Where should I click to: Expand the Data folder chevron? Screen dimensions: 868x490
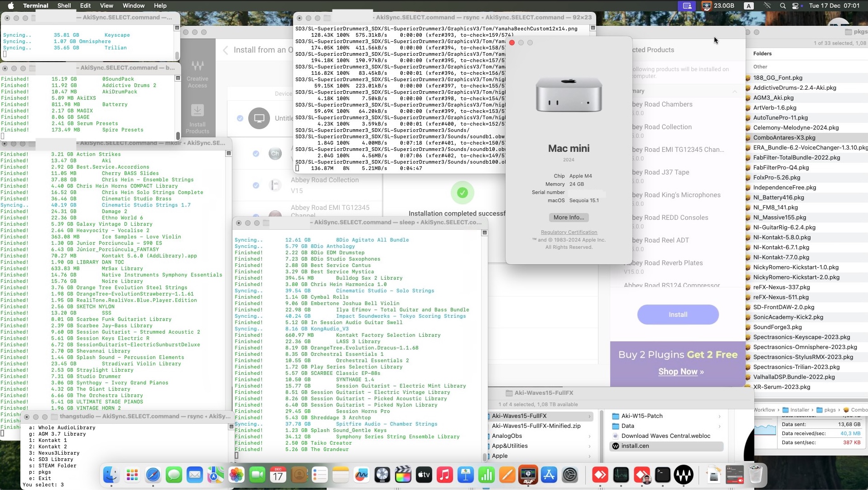click(x=719, y=426)
